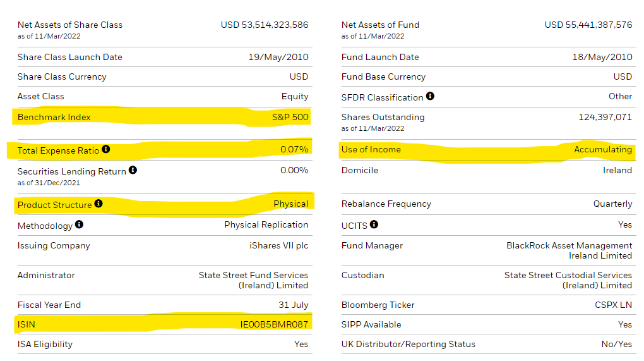
Task: Select the Quarterly rebalance frequency value
Action: (612, 204)
